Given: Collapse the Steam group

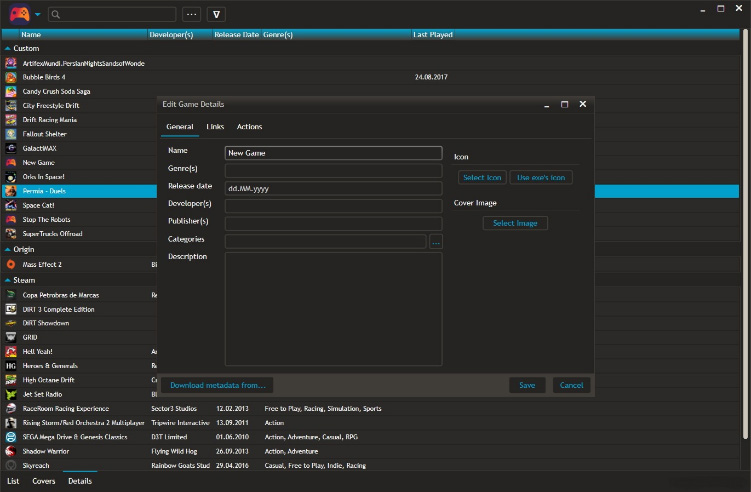Looking at the screenshot, I should (7, 280).
